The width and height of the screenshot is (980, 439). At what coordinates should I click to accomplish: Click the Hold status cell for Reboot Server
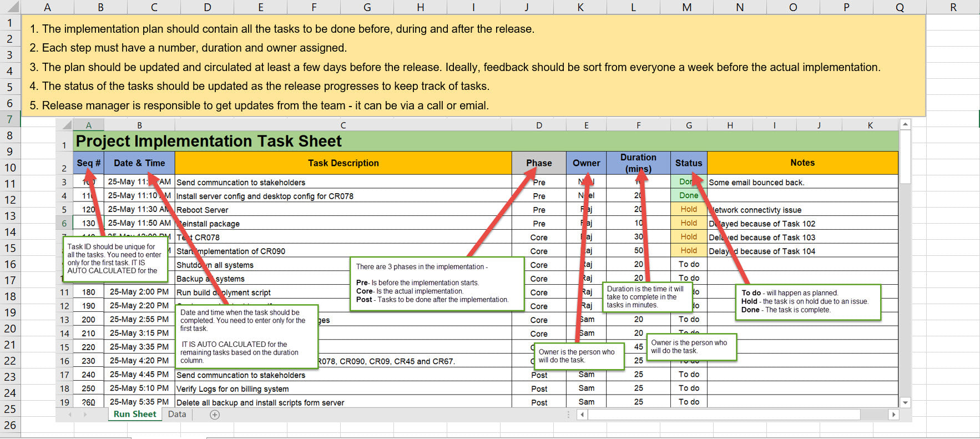[x=689, y=209]
